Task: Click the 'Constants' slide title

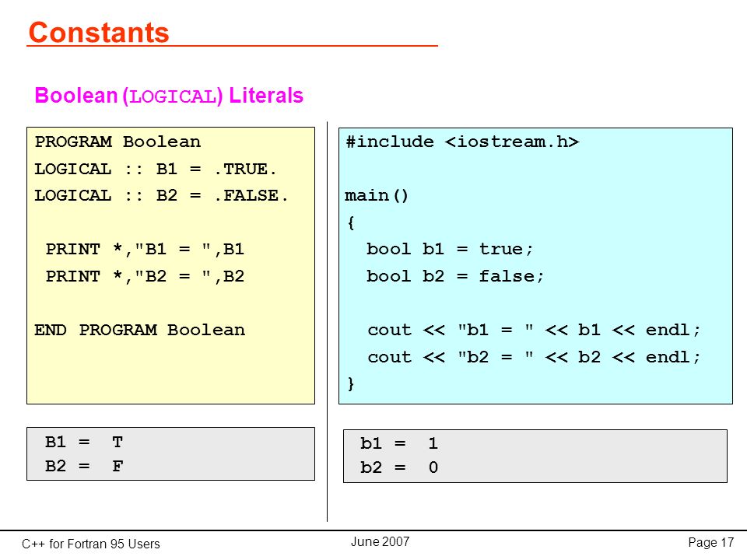Action: 99,33
